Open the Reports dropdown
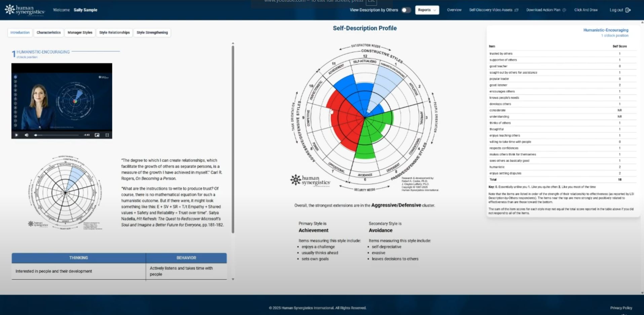 pyautogui.click(x=427, y=10)
